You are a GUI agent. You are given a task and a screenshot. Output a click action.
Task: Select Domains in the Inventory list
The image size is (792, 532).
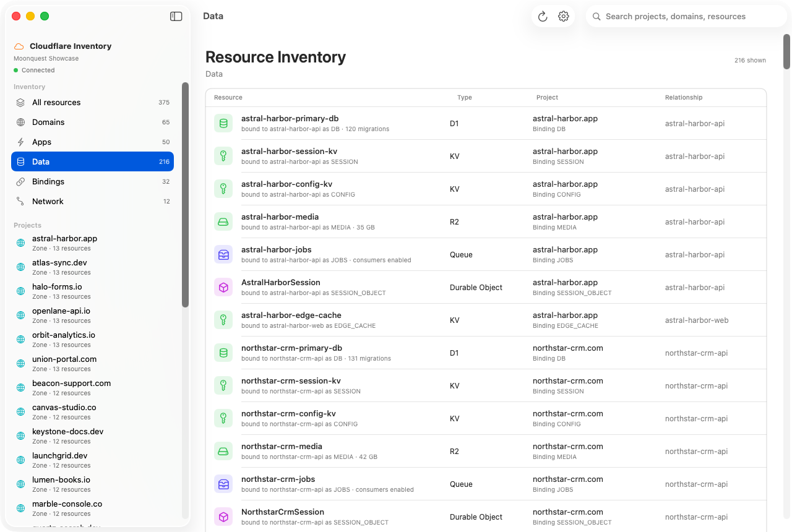(93, 122)
